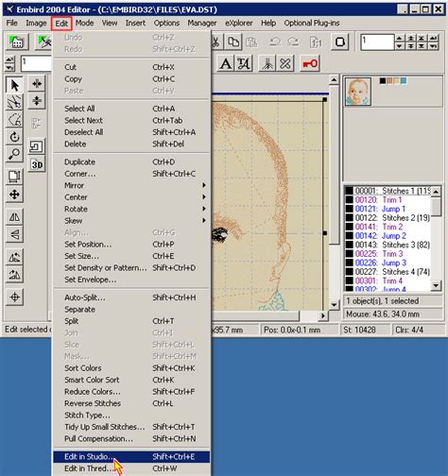The width and height of the screenshot is (448, 476).
Task: Open the File menu
Action: click(12, 23)
